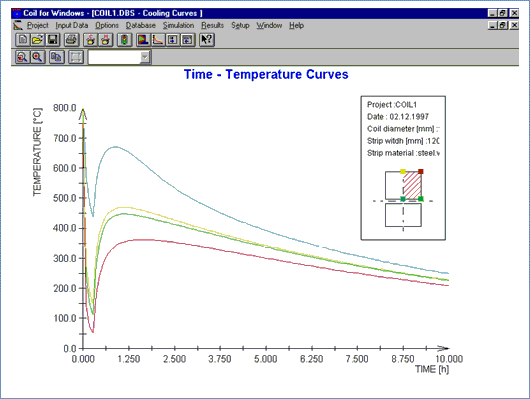Open the Results menu
The image size is (530, 399).
(x=213, y=25)
